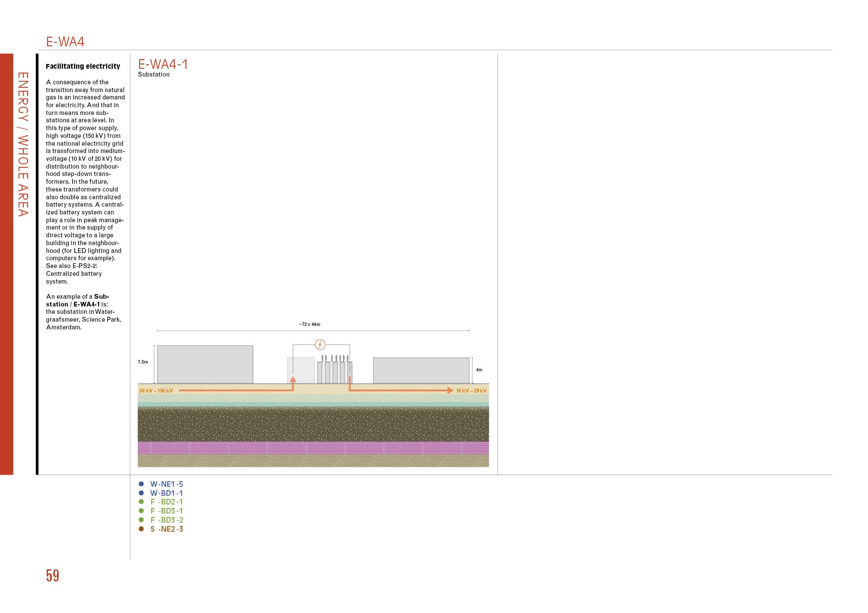Click the green dot beside F-BD2-1

click(141, 502)
